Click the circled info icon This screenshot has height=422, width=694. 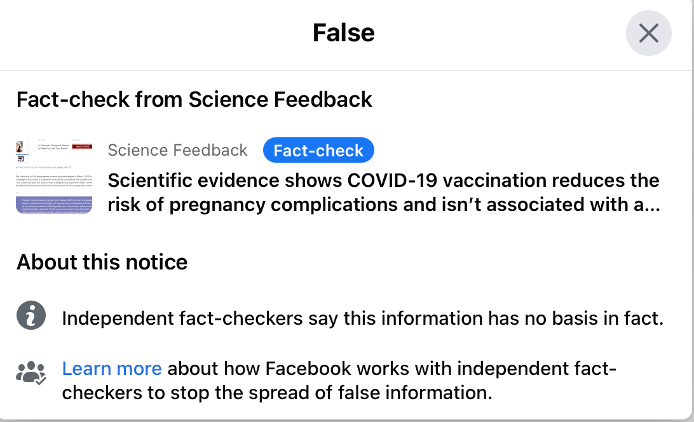[x=31, y=318]
